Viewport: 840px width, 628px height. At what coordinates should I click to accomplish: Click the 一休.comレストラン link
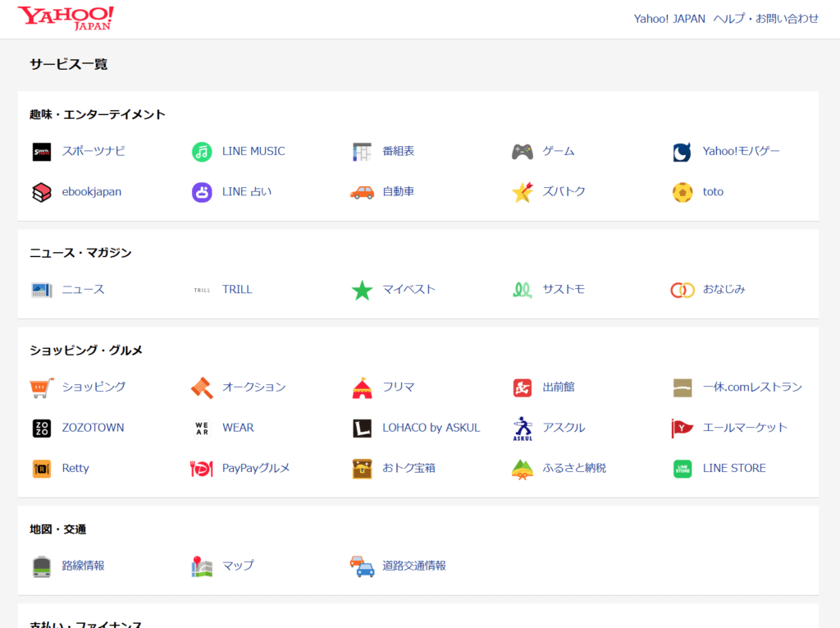752,387
